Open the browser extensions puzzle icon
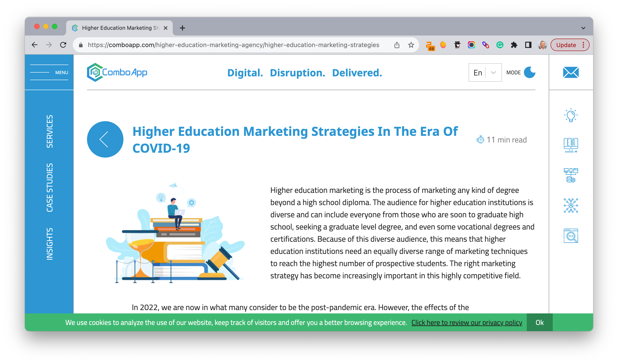Image resolution: width=618 pixels, height=364 pixels. pos(514,45)
